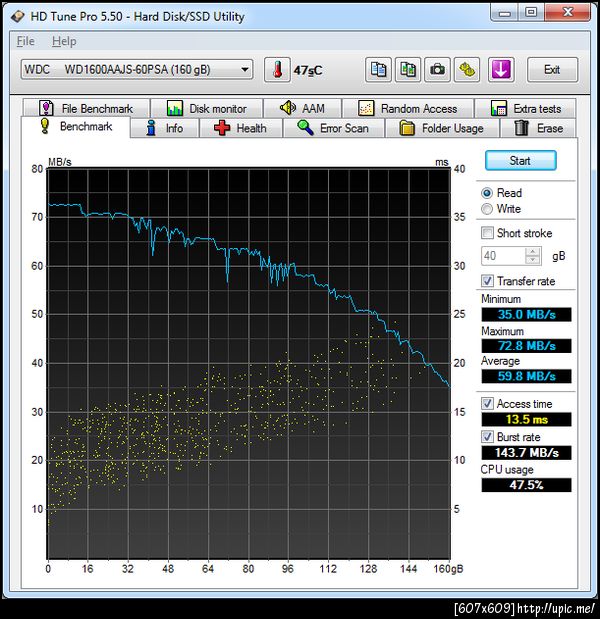
Task: Switch to the AAM tab
Action: 302,108
